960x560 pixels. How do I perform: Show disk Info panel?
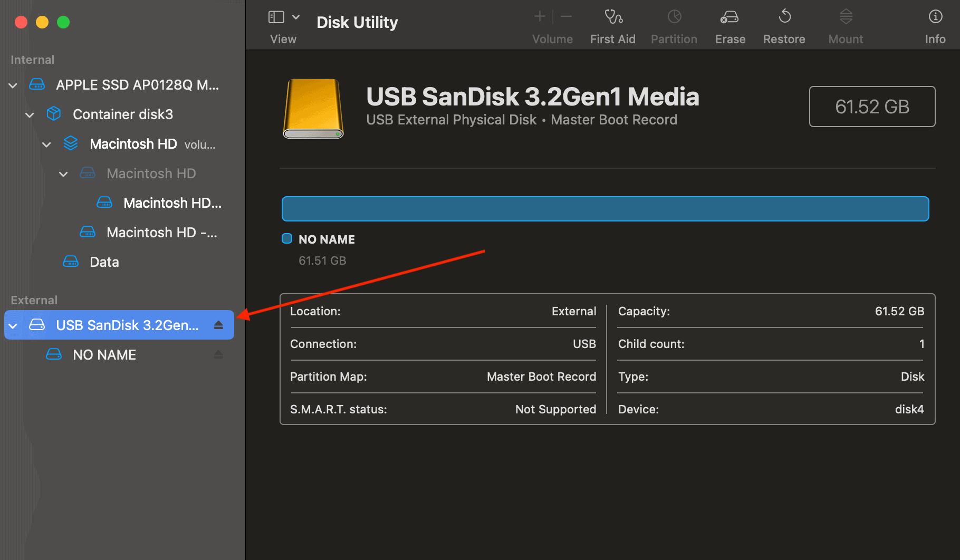[935, 17]
